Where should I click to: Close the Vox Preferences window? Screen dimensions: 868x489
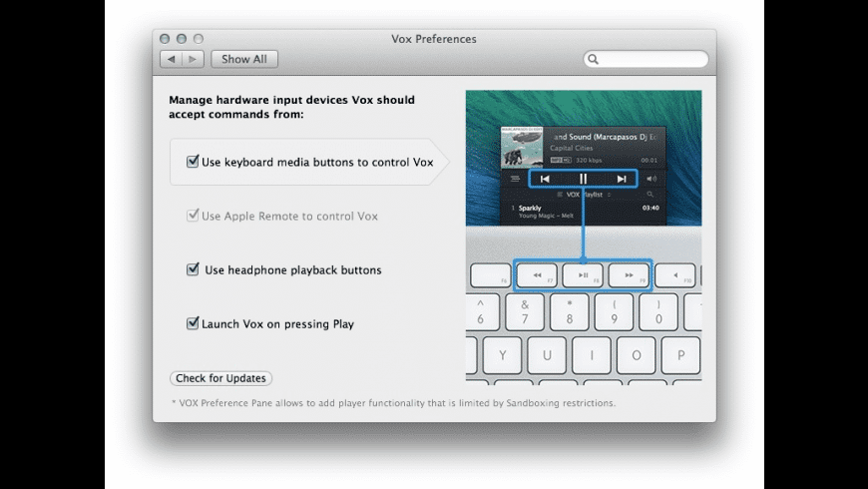(165, 39)
